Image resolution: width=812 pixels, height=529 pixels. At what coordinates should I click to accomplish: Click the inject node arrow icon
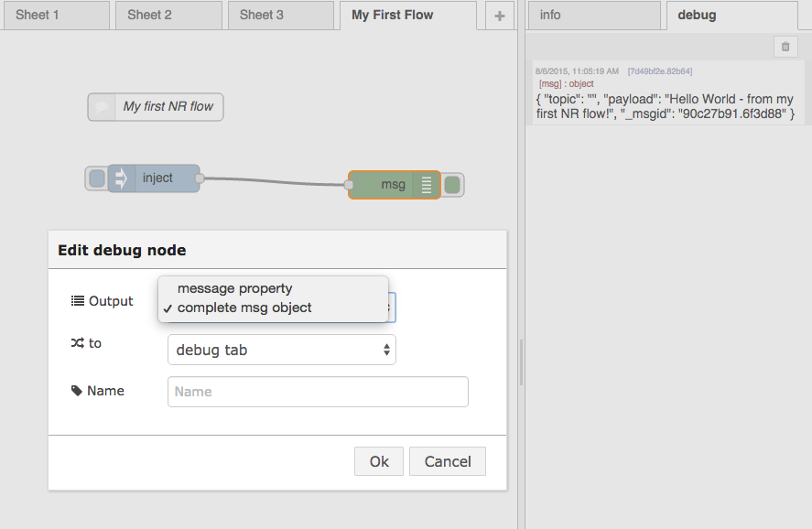[121, 178]
